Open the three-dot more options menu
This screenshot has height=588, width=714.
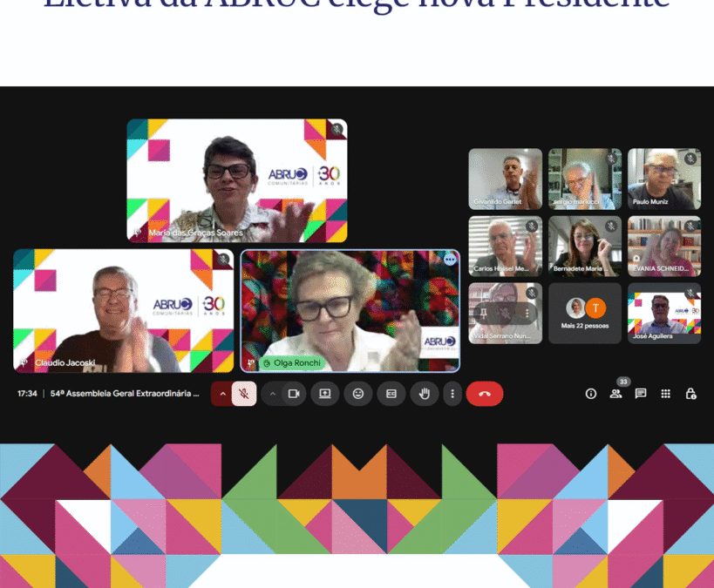pyautogui.click(x=452, y=394)
